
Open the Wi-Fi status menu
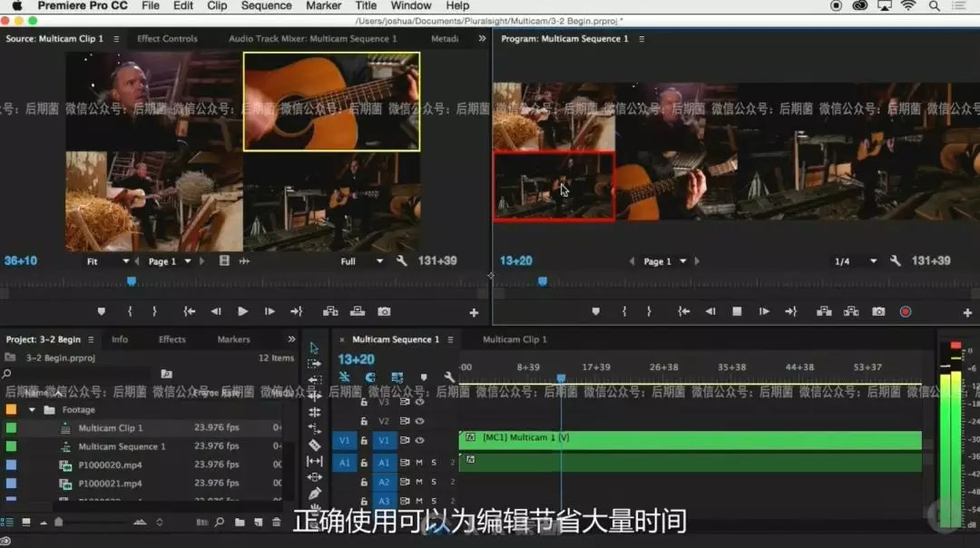pyautogui.click(x=908, y=5)
